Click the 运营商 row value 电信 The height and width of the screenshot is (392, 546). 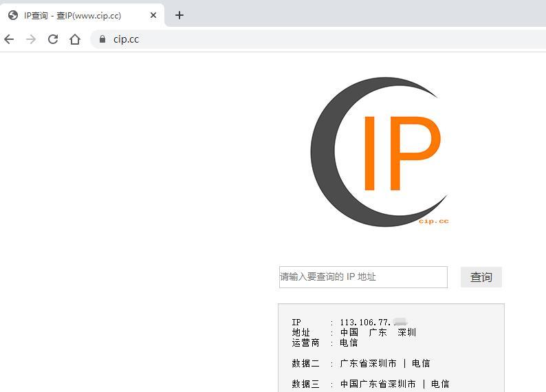tap(349, 343)
